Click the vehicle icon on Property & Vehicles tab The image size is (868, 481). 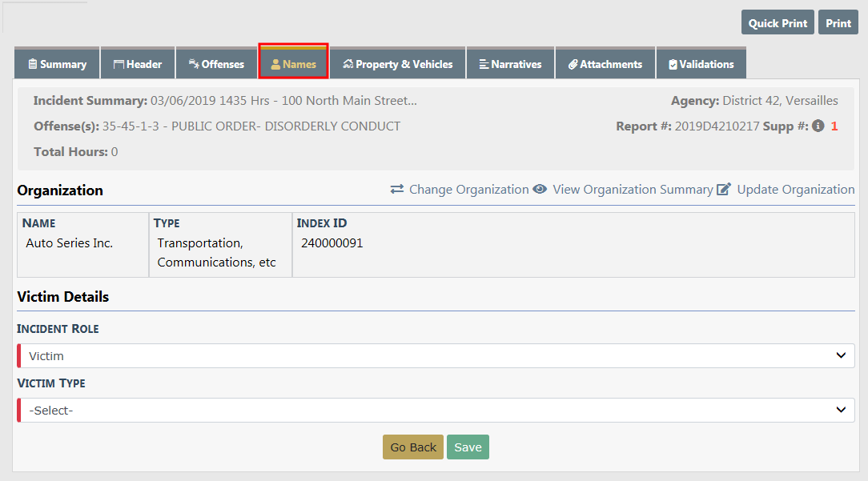(348, 64)
